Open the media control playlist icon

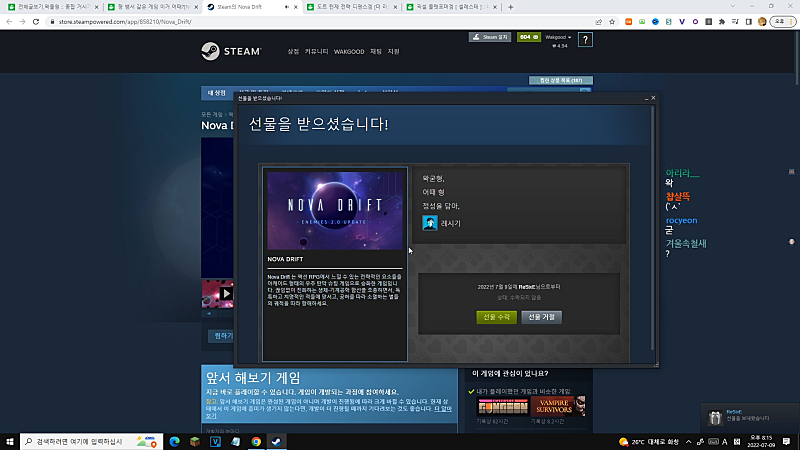coord(735,22)
